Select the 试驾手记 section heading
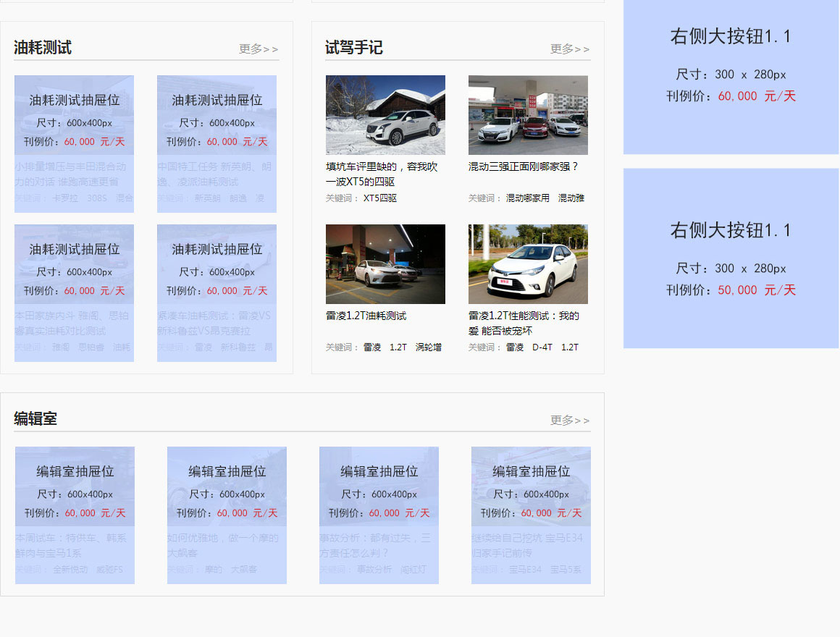Image resolution: width=840 pixels, height=637 pixels. (354, 48)
